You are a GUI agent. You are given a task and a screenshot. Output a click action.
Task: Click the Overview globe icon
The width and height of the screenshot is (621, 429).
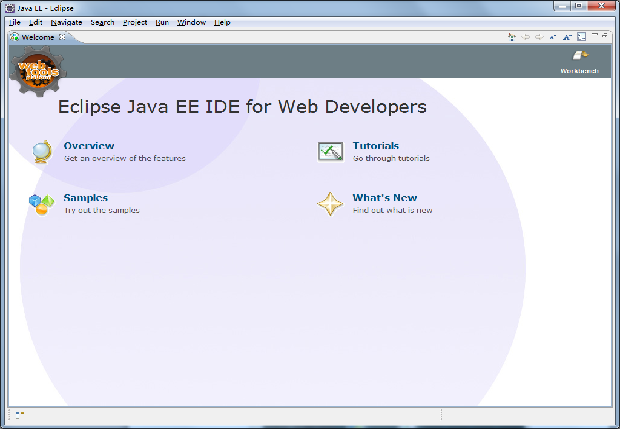42,152
